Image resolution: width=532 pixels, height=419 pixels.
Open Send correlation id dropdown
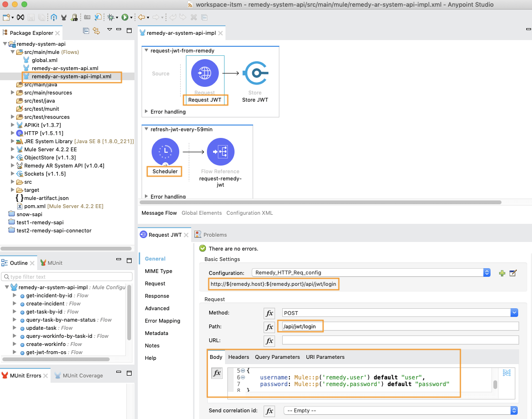click(x=514, y=410)
